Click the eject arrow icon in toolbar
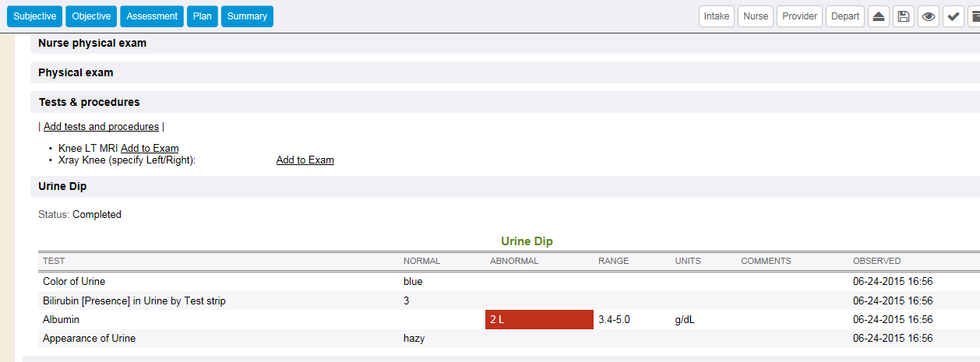The width and height of the screenshot is (980, 362). tap(878, 16)
